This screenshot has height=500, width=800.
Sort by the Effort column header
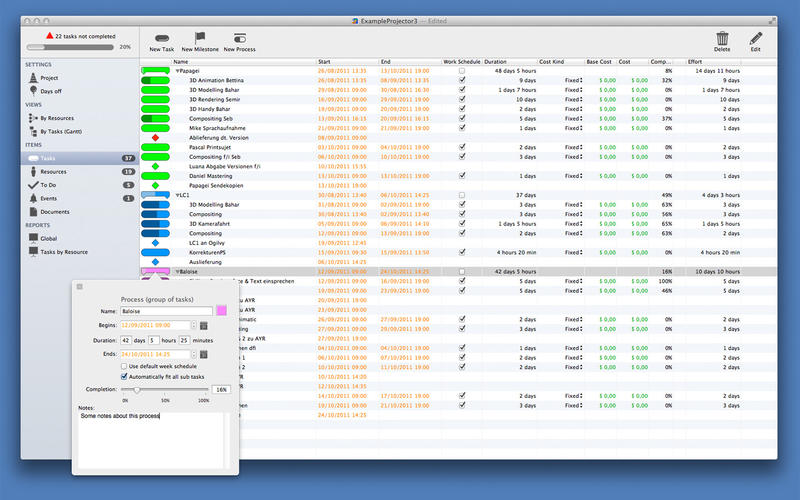713,62
